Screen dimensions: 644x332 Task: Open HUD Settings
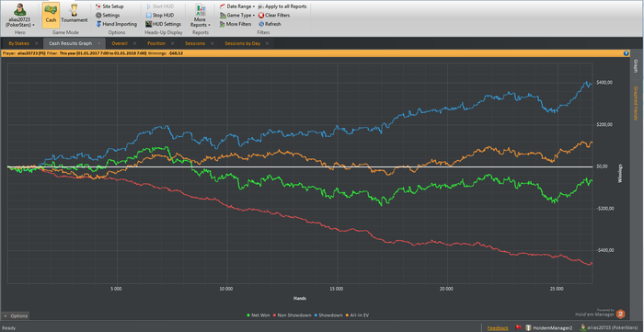click(164, 24)
